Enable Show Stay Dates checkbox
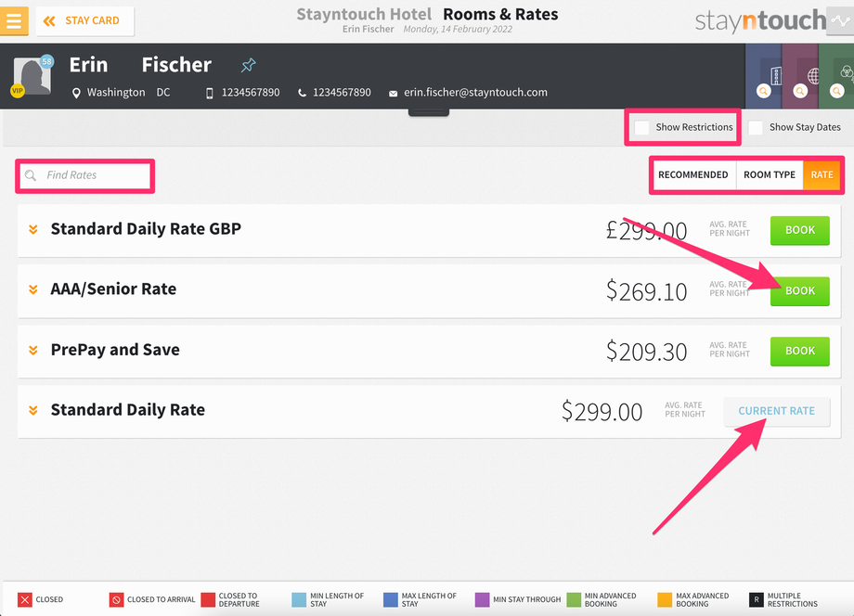Screen dimensions: 854x616 point(756,127)
